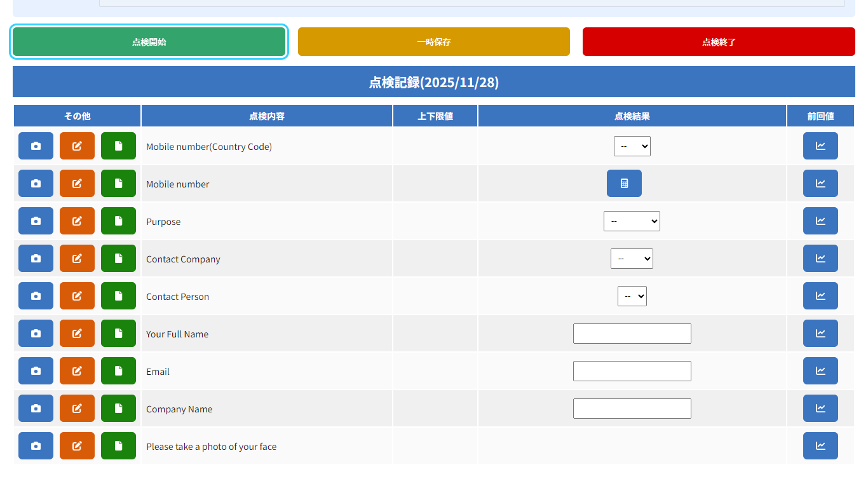The height and width of the screenshot is (488, 868).
Task: Open the Country Code dropdown
Action: coord(632,146)
